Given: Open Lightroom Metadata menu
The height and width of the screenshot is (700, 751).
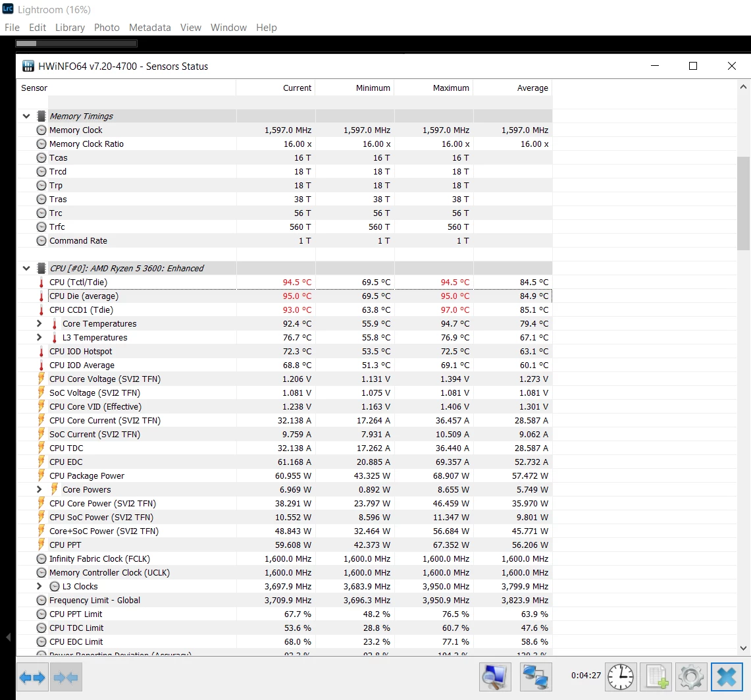Looking at the screenshot, I should point(150,27).
